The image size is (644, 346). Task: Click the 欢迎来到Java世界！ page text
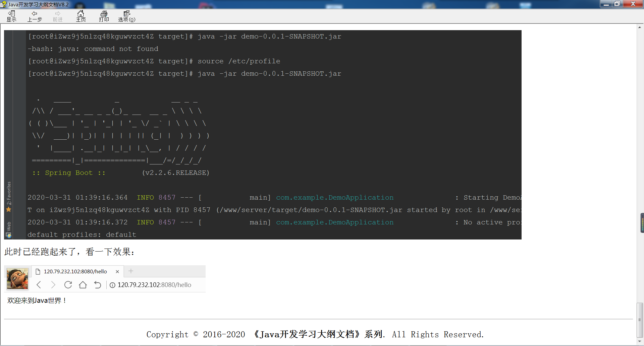click(37, 300)
